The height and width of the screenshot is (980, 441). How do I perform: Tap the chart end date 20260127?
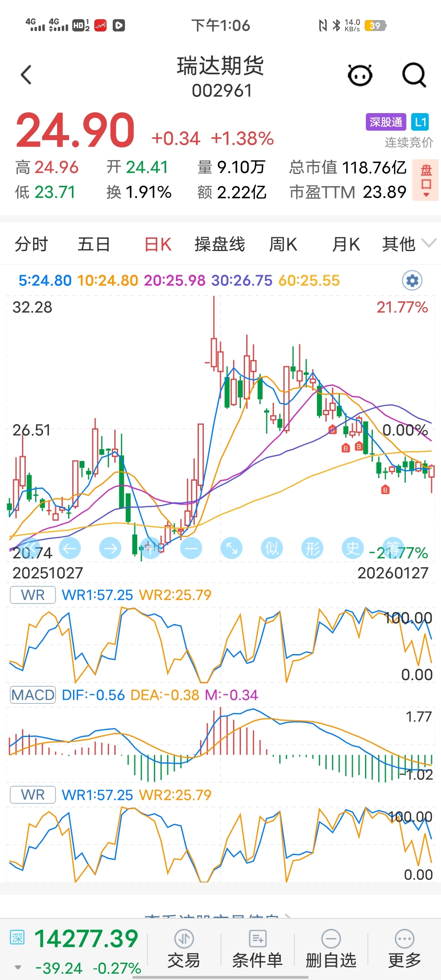click(393, 573)
